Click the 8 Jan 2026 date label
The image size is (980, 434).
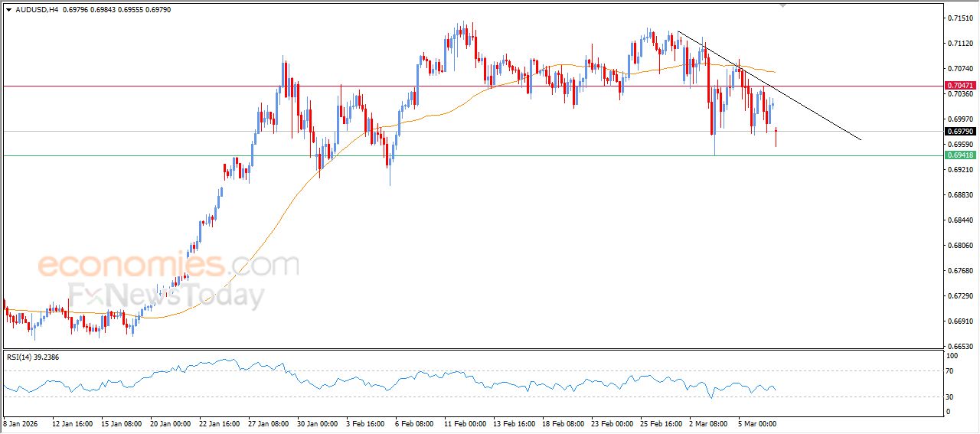coord(21,423)
